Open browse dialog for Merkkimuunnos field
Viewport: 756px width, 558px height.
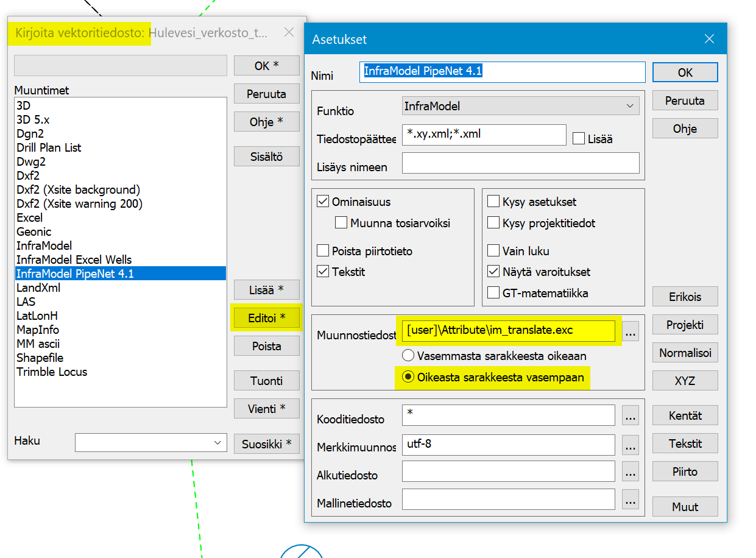[x=630, y=445]
